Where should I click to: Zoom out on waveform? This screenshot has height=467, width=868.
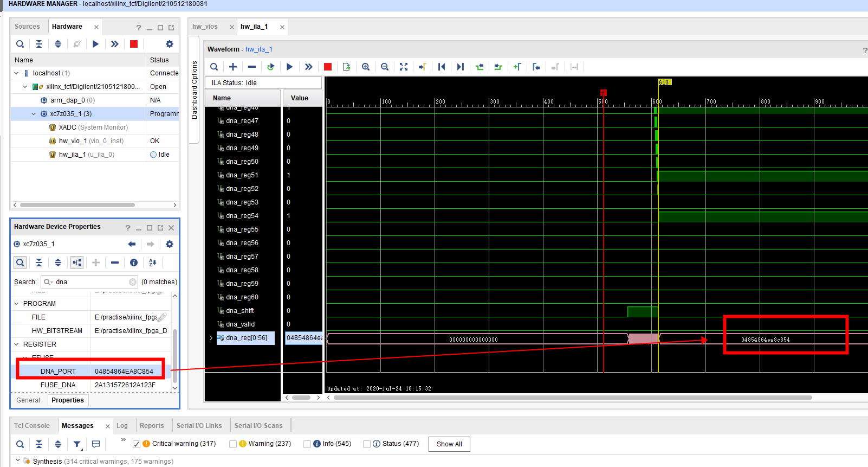(385, 67)
